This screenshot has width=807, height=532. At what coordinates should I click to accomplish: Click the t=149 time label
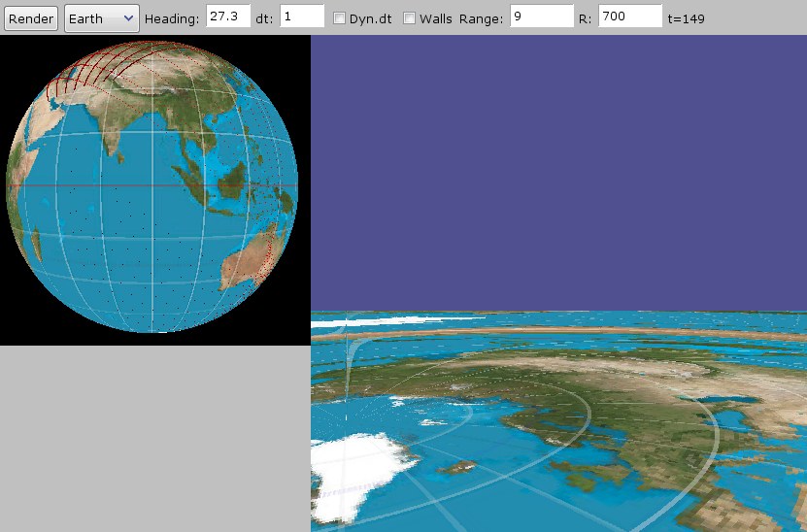tap(686, 19)
